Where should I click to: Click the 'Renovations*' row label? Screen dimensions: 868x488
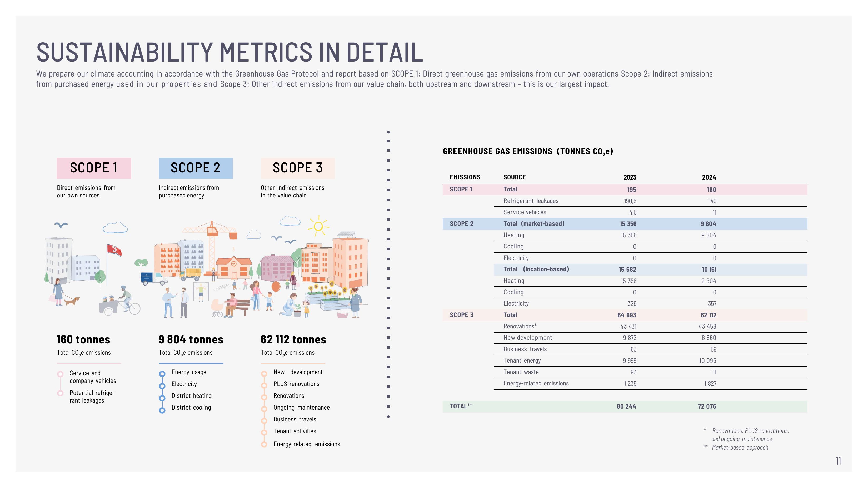pos(520,327)
